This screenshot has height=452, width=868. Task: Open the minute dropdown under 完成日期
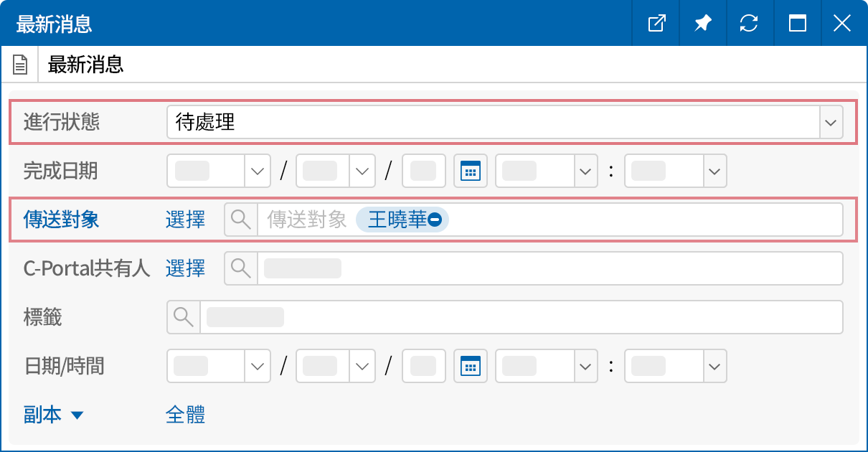pos(713,171)
